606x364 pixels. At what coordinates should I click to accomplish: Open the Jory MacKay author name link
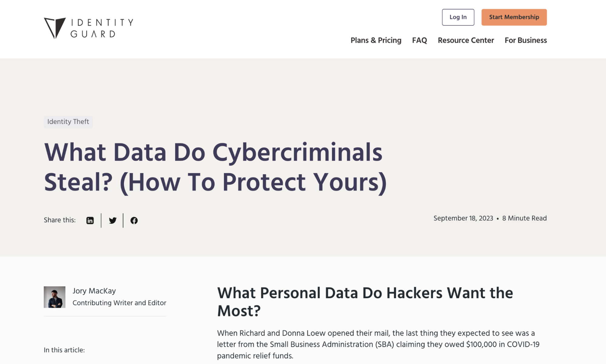pos(94,291)
